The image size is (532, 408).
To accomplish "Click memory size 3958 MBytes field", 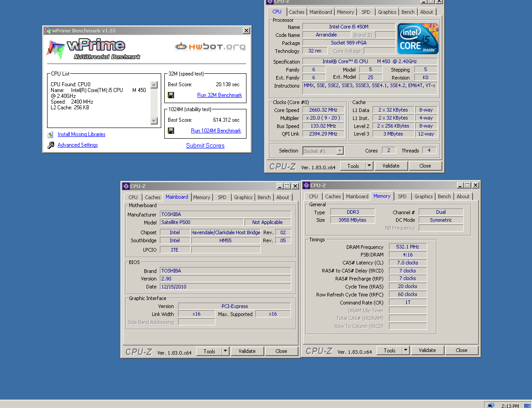I will (353, 220).
